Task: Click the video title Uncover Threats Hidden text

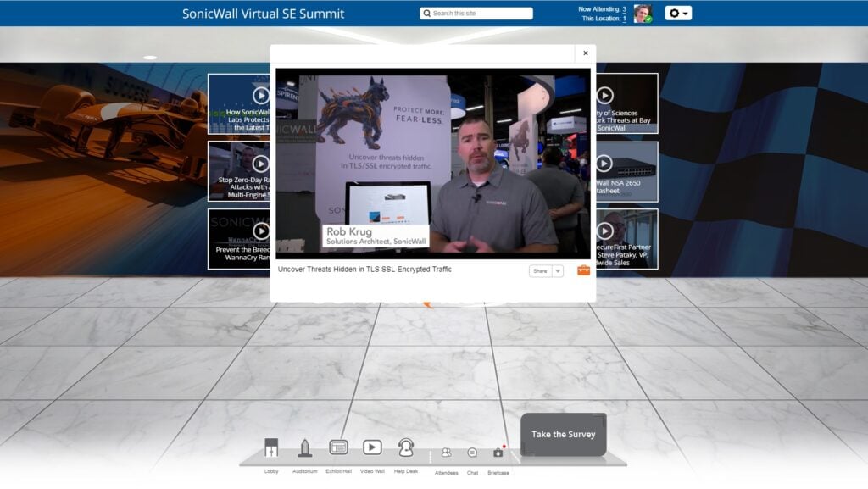Action: click(x=364, y=270)
